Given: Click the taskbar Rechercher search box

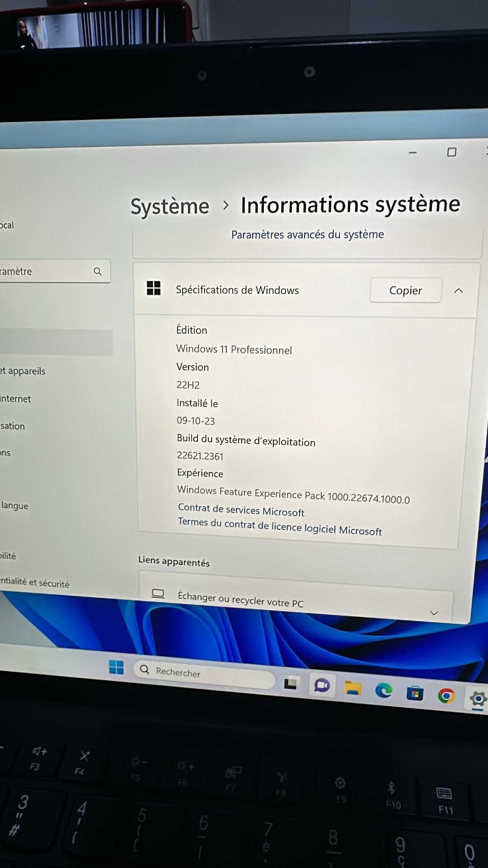Looking at the screenshot, I should tap(205, 674).
